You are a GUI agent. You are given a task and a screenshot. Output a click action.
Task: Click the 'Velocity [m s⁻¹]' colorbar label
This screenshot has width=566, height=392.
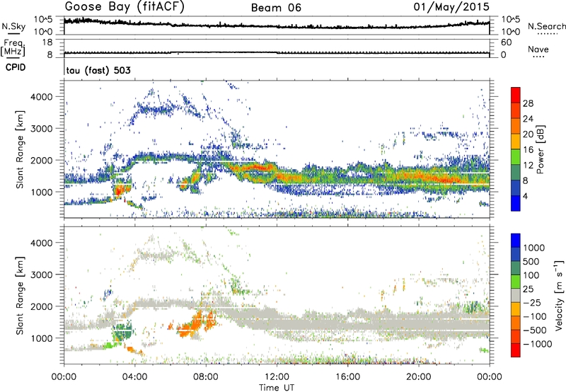coord(559,295)
